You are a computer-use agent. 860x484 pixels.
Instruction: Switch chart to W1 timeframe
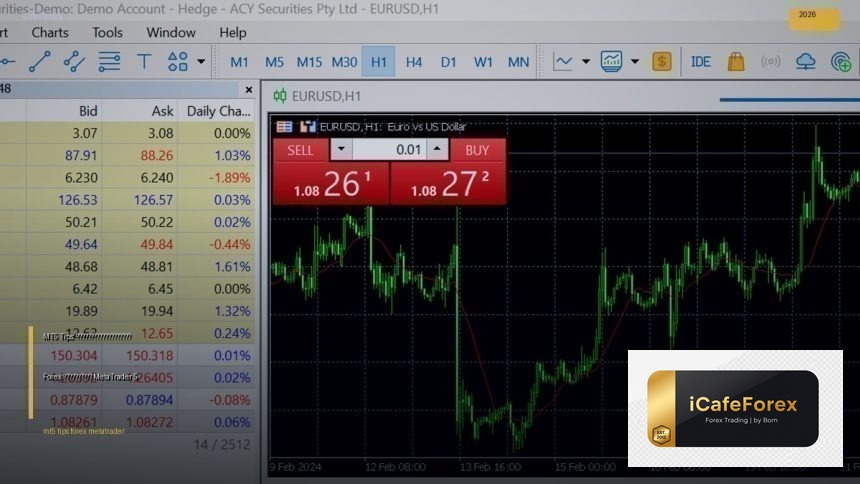pos(483,62)
